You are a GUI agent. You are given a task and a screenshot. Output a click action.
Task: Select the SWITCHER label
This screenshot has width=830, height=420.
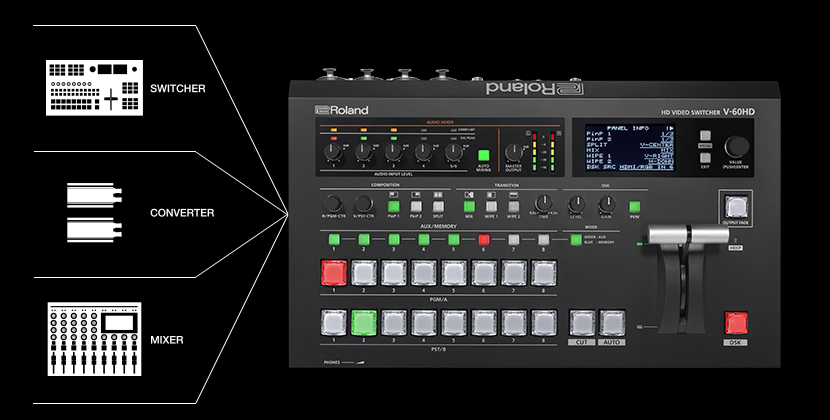tap(177, 88)
